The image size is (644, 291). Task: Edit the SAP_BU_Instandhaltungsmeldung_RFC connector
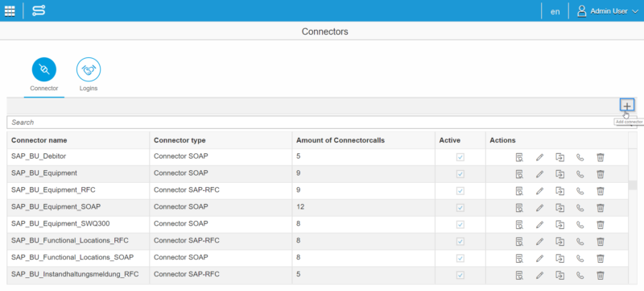[x=539, y=276]
